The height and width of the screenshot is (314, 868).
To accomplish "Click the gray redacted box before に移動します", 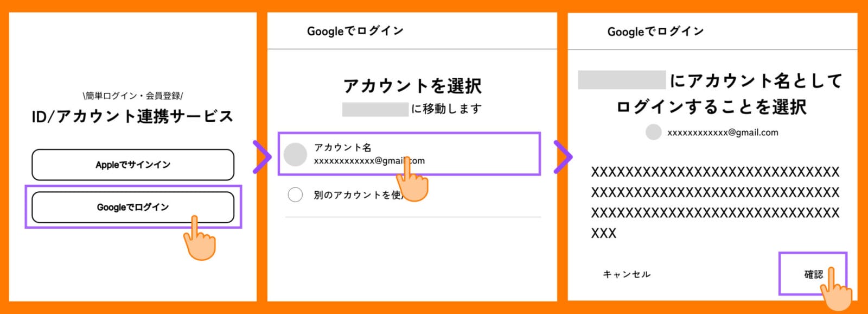I will (x=375, y=109).
